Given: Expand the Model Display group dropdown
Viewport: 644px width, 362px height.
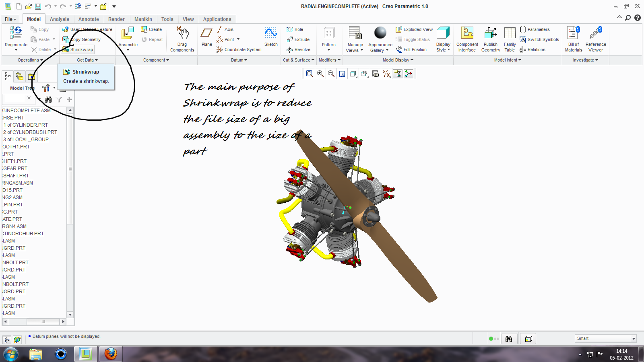Looking at the screenshot, I should pyautogui.click(x=398, y=60).
